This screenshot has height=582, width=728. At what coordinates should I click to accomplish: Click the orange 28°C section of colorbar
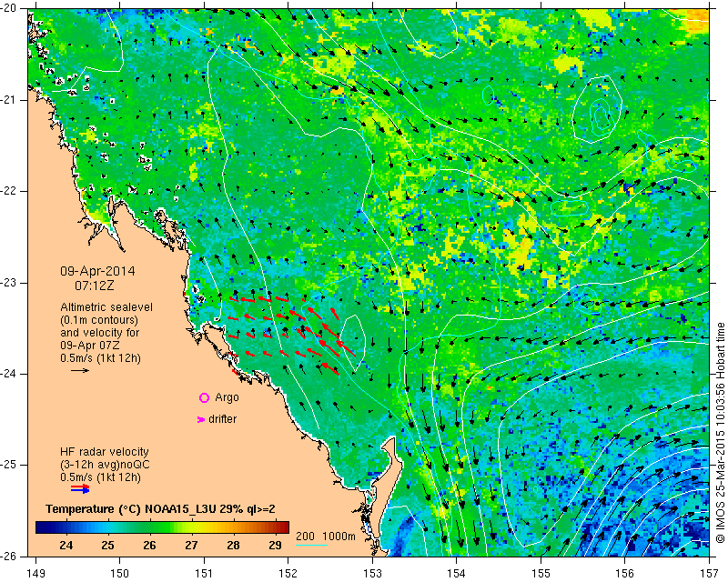(x=233, y=527)
